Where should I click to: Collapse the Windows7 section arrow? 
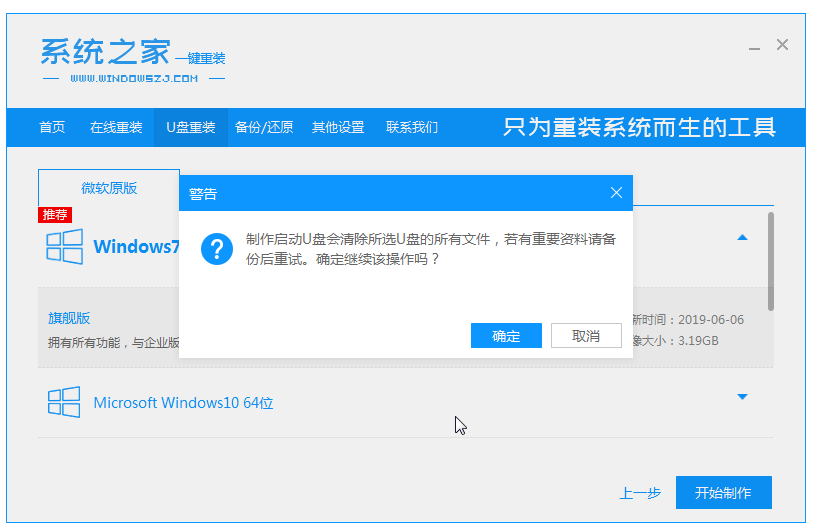[742, 238]
